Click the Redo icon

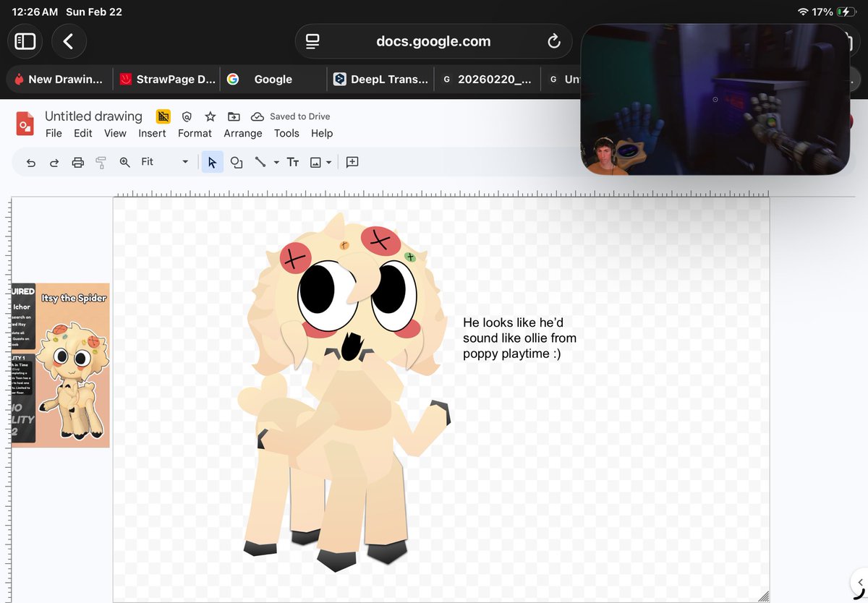tap(54, 162)
